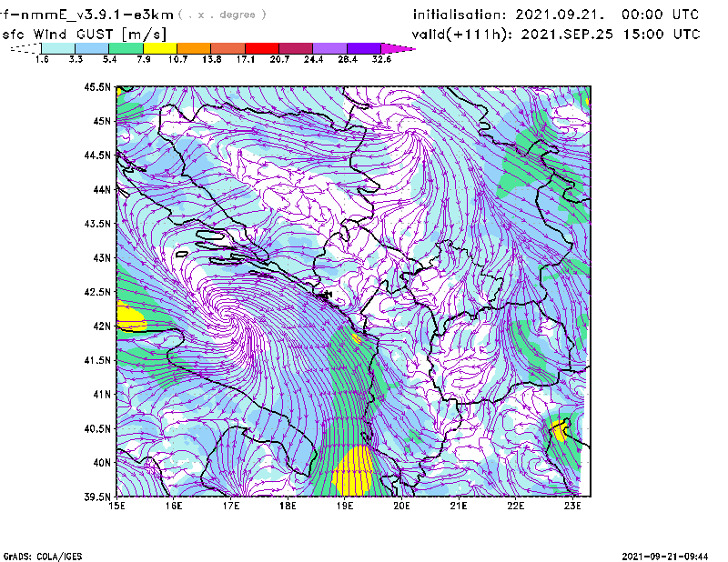Click the '20E' longitude label
The image size is (728, 562).
[401, 506]
